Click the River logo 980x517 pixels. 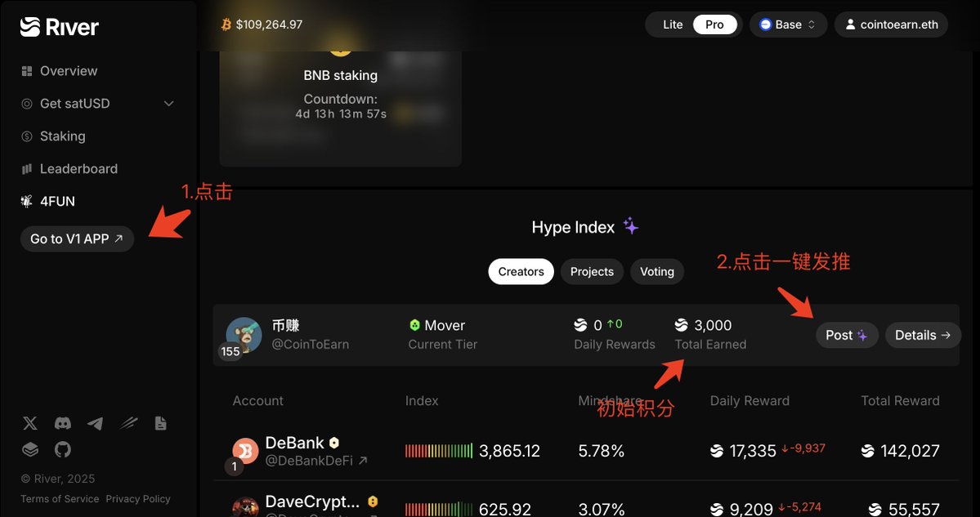coord(60,27)
